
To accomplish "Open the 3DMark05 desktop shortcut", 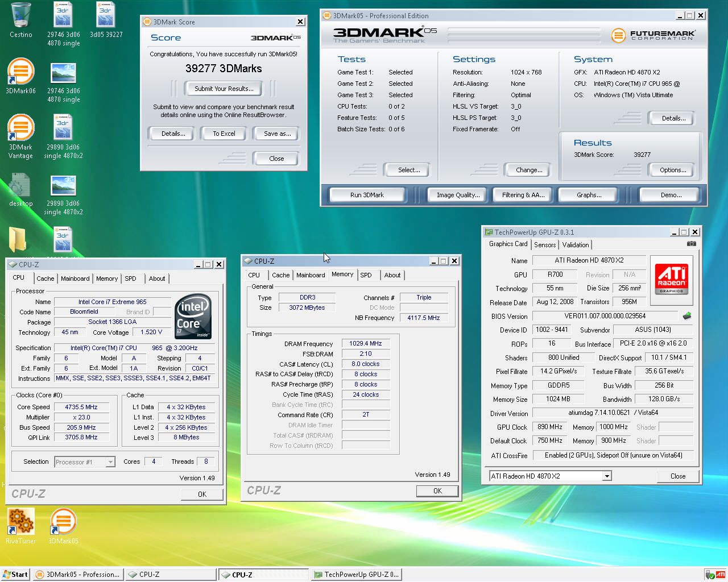I will click(x=63, y=526).
